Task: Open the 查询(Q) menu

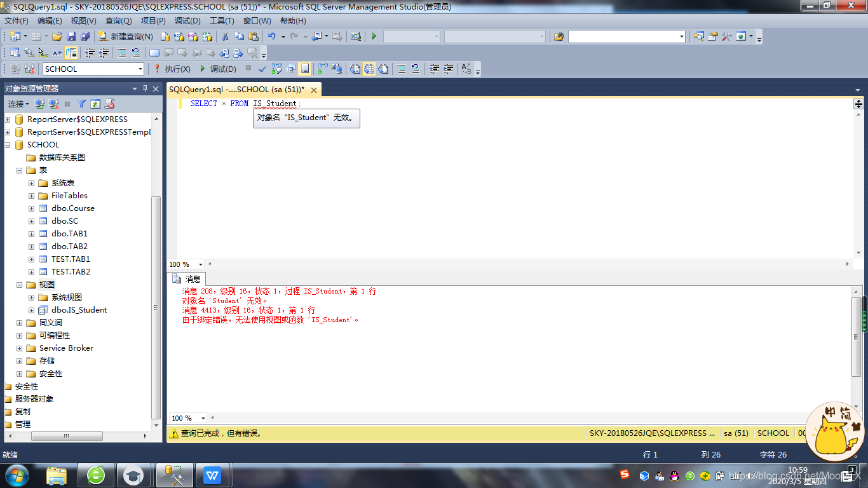Action: tap(118, 21)
